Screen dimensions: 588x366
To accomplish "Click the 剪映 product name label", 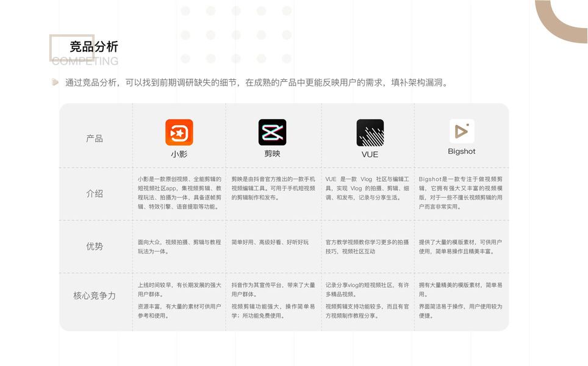I will pos(272,153).
